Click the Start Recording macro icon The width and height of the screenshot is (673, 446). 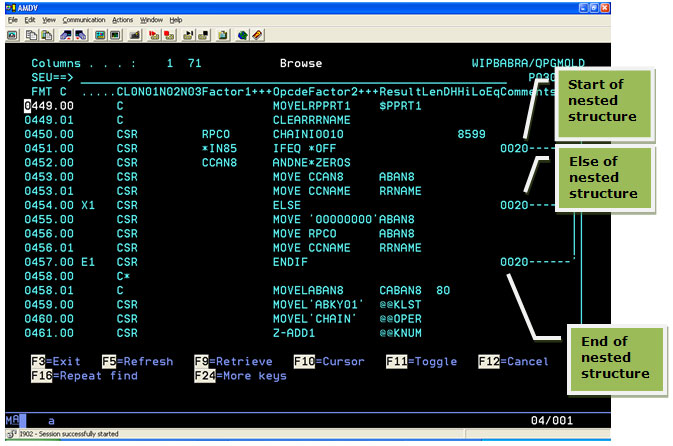tap(154, 35)
